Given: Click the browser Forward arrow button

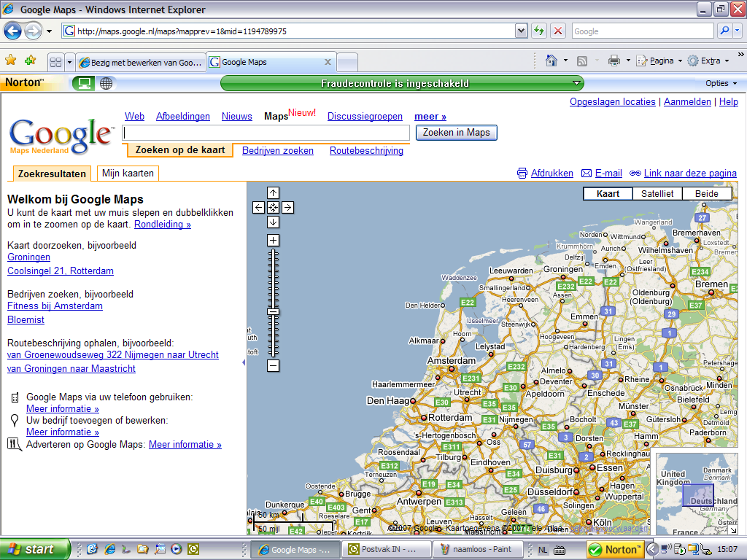Looking at the screenshot, I should pyautogui.click(x=33, y=31).
